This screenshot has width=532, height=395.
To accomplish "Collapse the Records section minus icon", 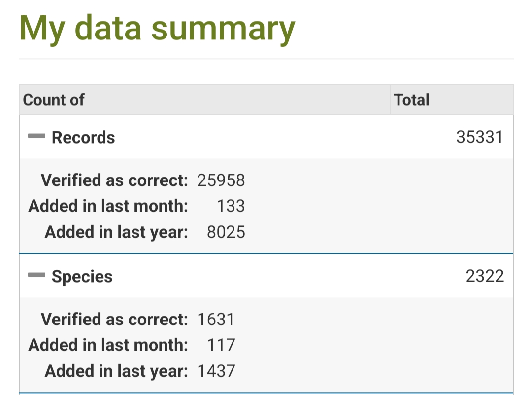I will 36,137.
